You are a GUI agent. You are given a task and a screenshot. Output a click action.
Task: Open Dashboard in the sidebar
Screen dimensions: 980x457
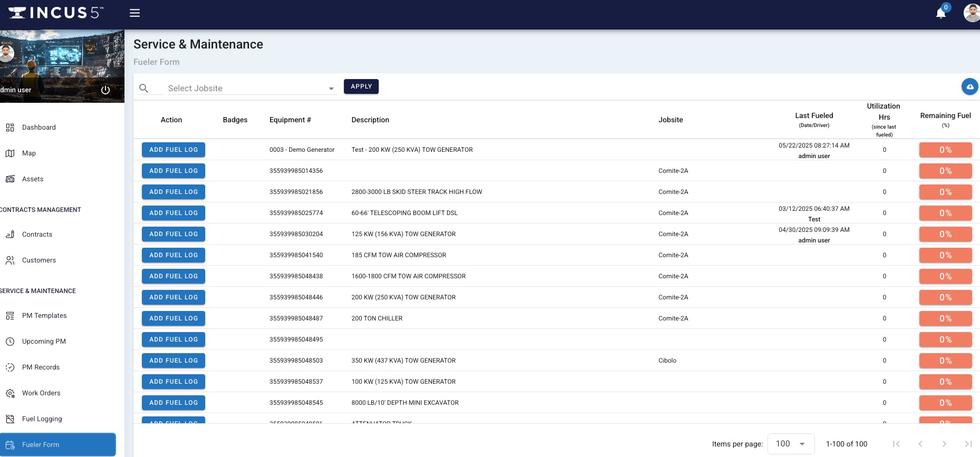[39, 128]
